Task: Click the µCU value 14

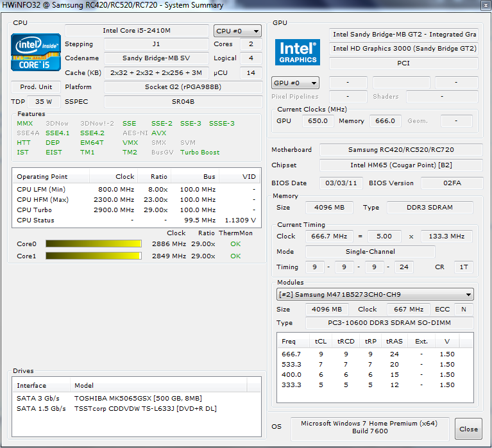Action: (251, 72)
